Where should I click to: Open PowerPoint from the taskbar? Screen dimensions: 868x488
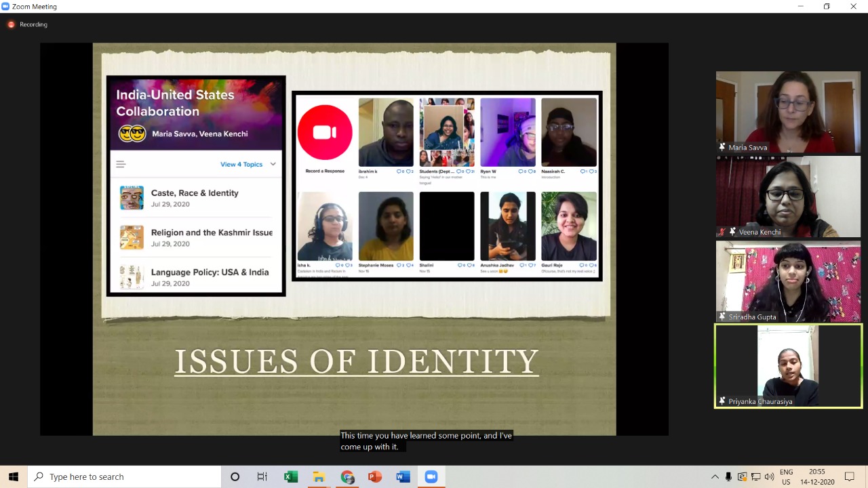[x=374, y=476]
